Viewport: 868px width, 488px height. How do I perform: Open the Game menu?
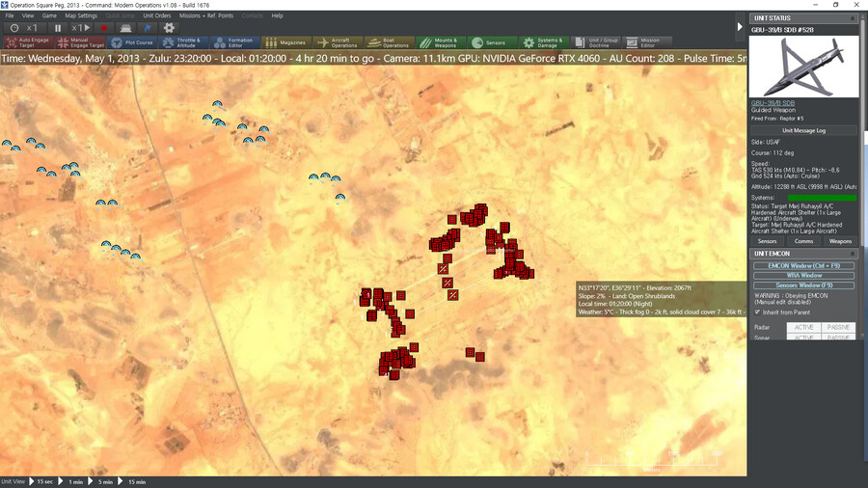pyautogui.click(x=49, y=15)
